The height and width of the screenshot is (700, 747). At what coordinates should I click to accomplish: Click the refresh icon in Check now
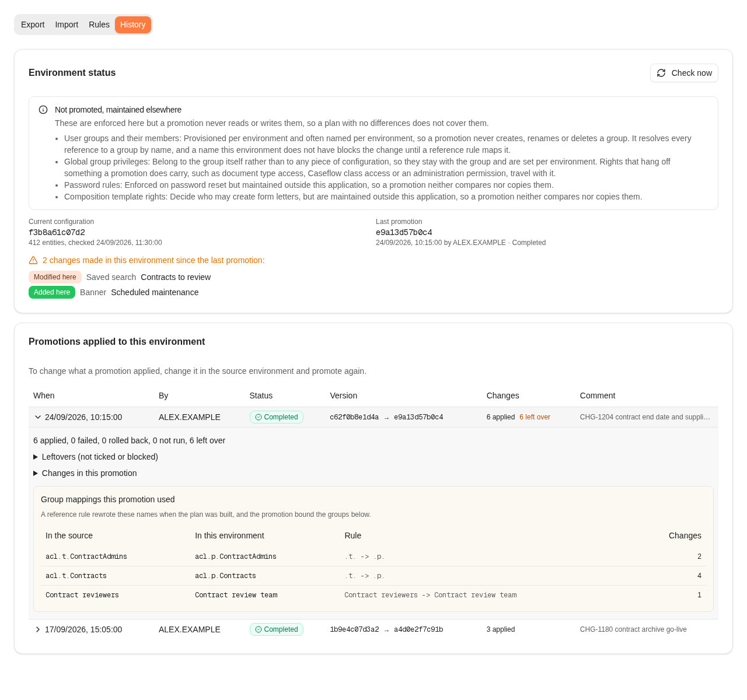pyautogui.click(x=661, y=73)
